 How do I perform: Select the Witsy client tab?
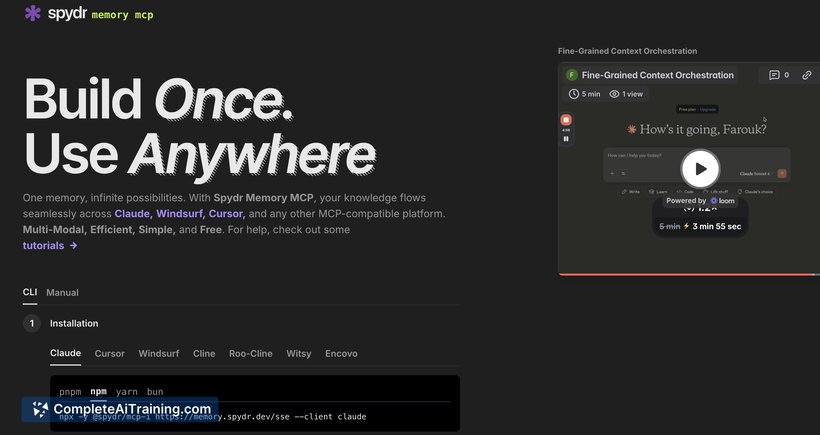pos(299,353)
